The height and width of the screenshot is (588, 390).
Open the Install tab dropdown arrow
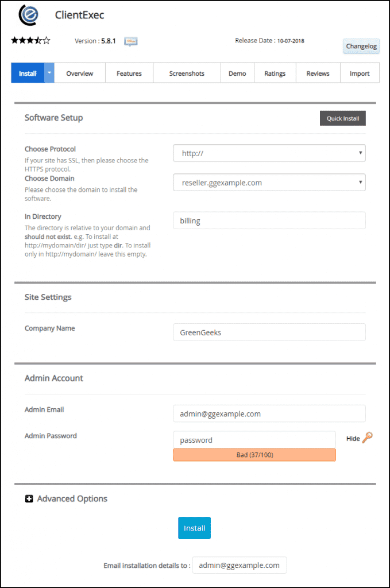[x=49, y=73]
